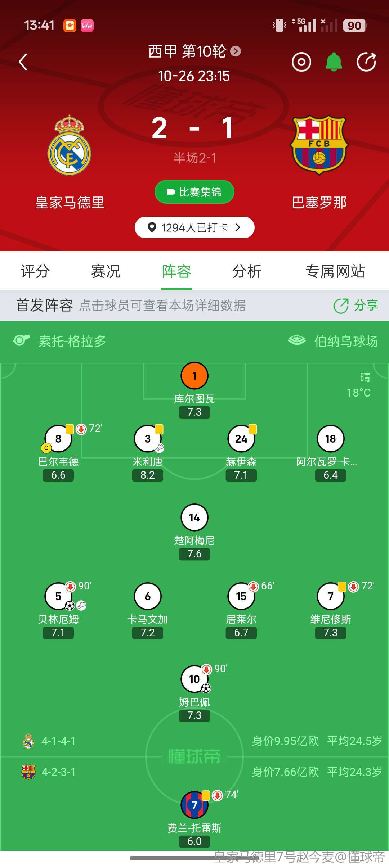
Task: Tap the circular target icon in header
Action: 301,62
